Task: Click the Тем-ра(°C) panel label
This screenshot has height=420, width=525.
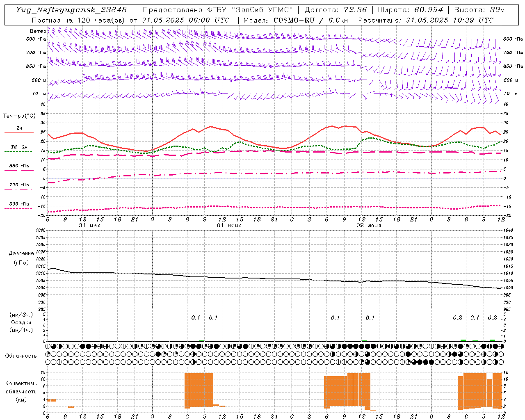Action: [19, 116]
